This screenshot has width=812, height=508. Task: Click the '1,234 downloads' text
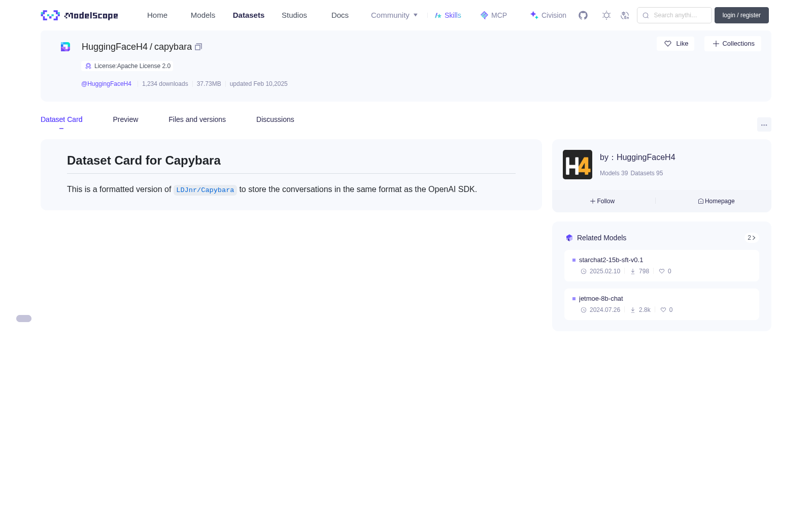point(165,84)
